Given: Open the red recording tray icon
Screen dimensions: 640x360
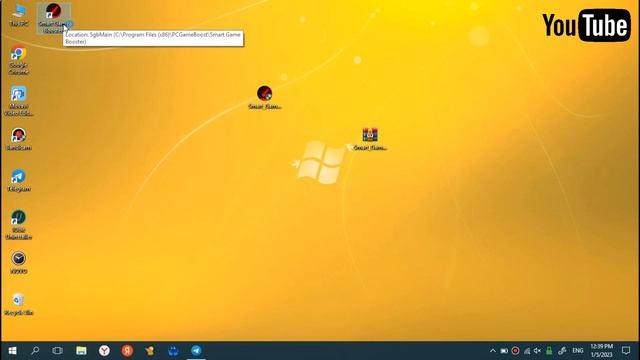Looking at the screenshot, I should pyautogui.click(x=516, y=351).
